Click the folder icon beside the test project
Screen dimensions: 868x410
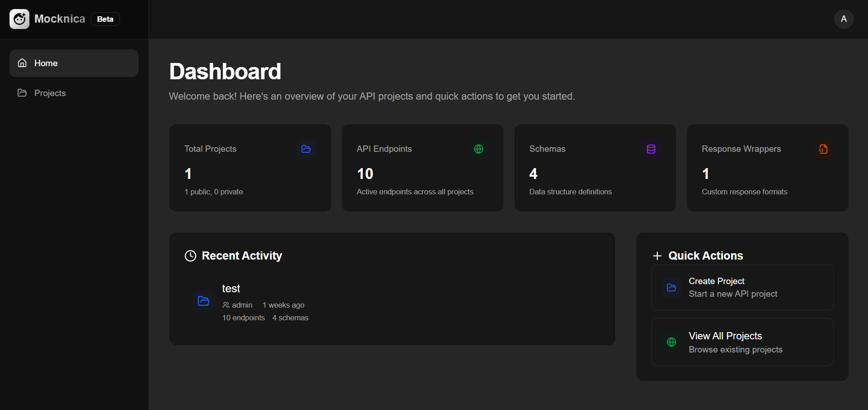tap(203, 301)
